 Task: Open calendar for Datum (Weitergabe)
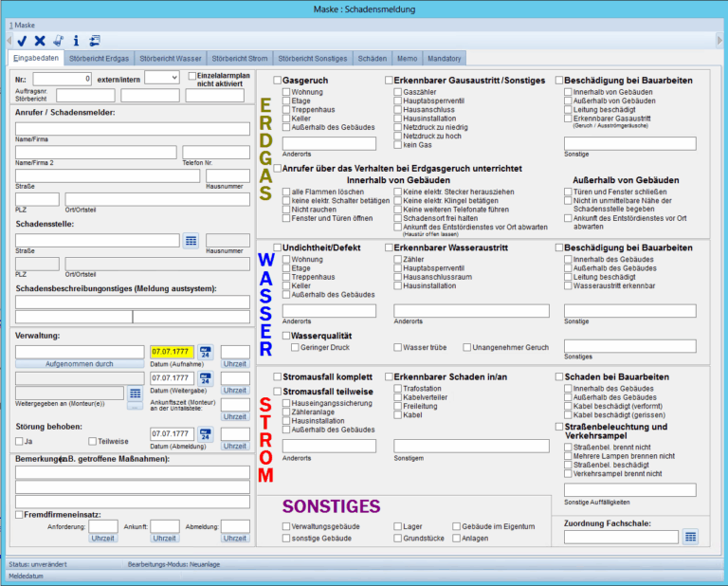point(205,378)
